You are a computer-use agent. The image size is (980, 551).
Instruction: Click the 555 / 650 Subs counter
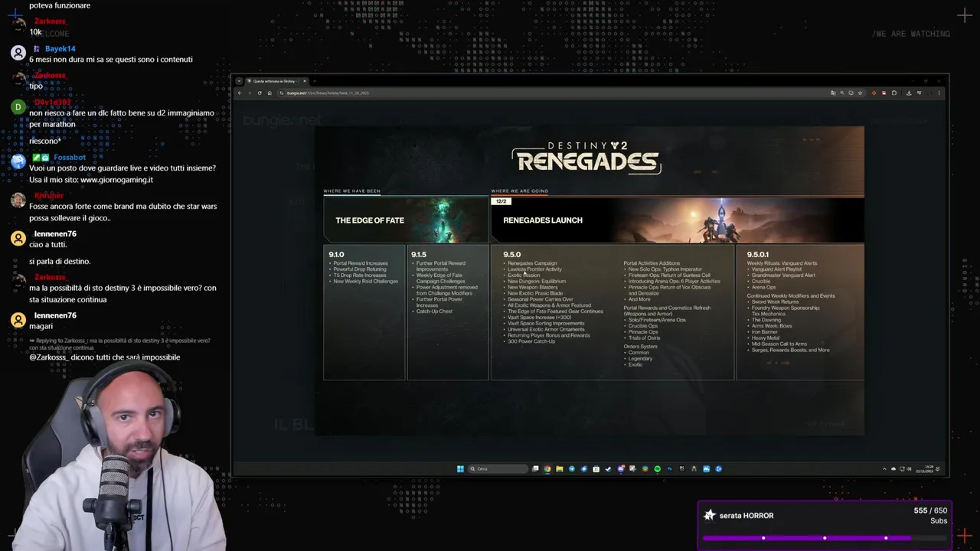pos(930,515)
